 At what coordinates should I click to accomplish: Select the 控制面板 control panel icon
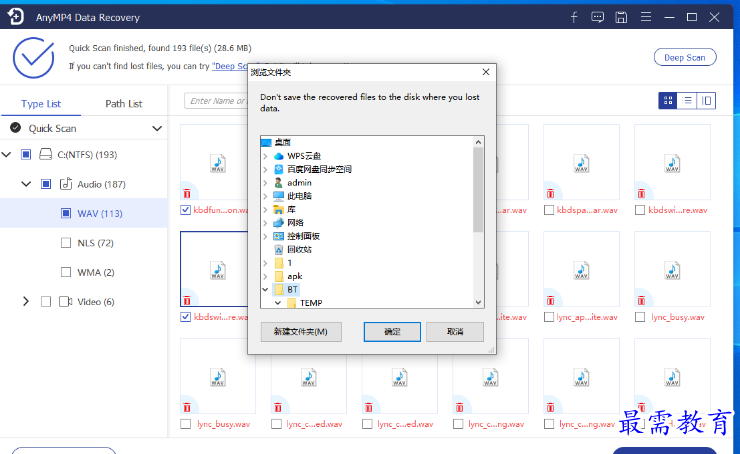[x=278, y=236]
